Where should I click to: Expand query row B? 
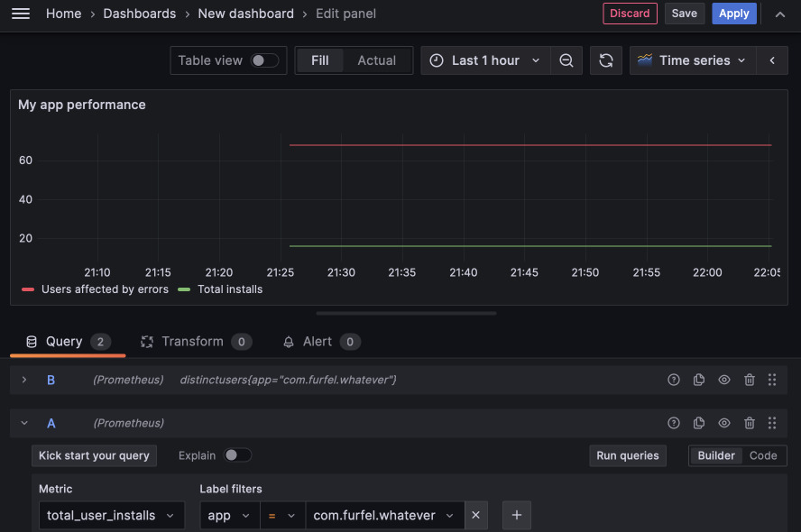pos(24,380)
